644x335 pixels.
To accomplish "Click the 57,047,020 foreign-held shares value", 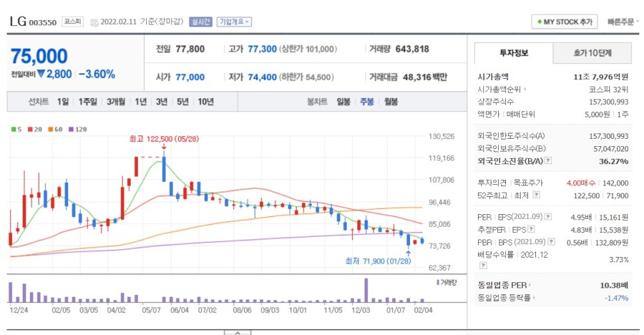I will click(x=611, y=149).
